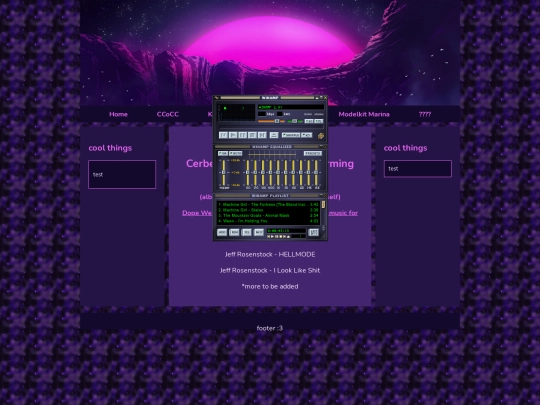
Task: Select playlist track 3 The Mountain Goats
Action: pyautogui.click(x=269, y=216)
